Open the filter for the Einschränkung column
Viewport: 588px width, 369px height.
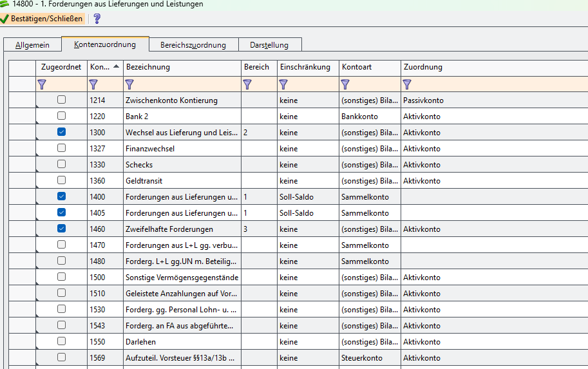pyautogui.click(x=283, y=84)
